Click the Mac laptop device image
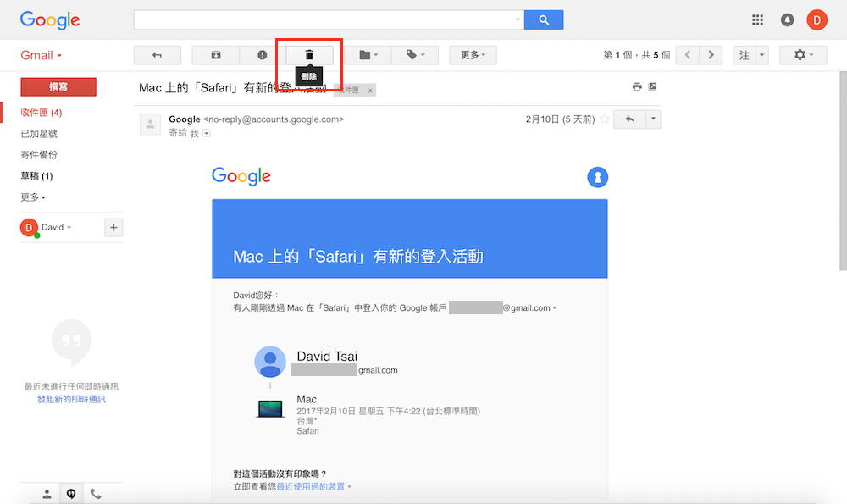Image resolution: width=847 pixels, height=504 pixels. [270, 409]
